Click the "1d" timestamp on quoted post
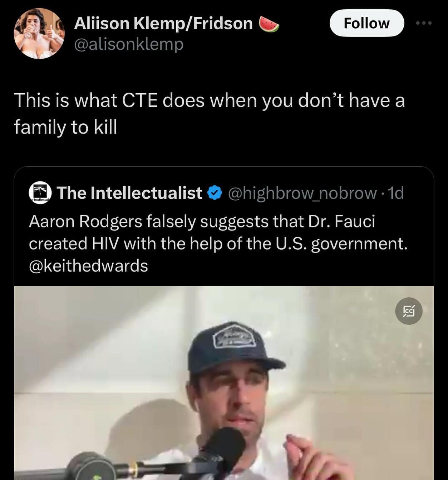Viewport: 448px width, 480px height. [x=396, y=193]
